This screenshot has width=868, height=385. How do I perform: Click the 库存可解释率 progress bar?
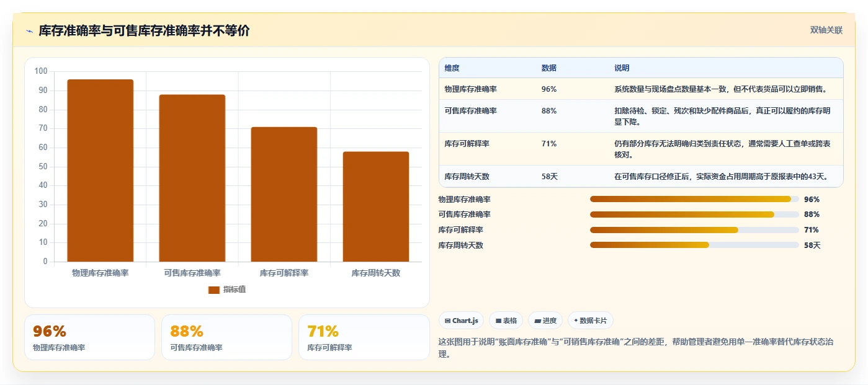click(x=694, y=229)
